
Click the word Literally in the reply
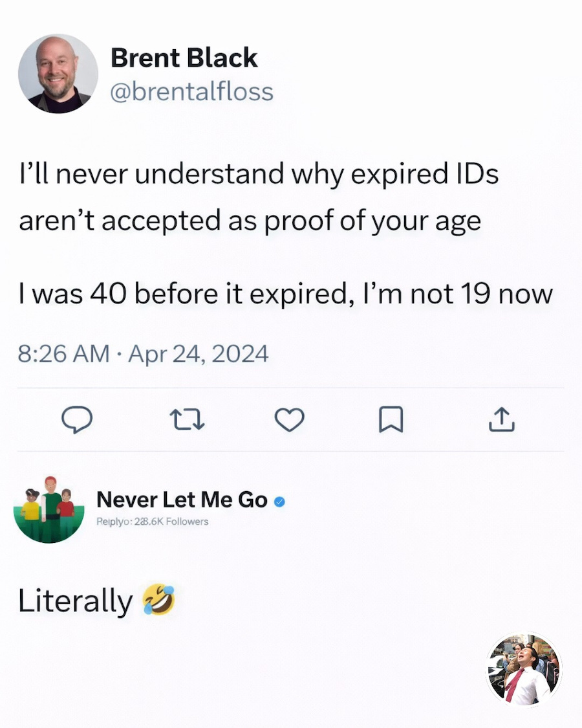[x=75, y=601]
